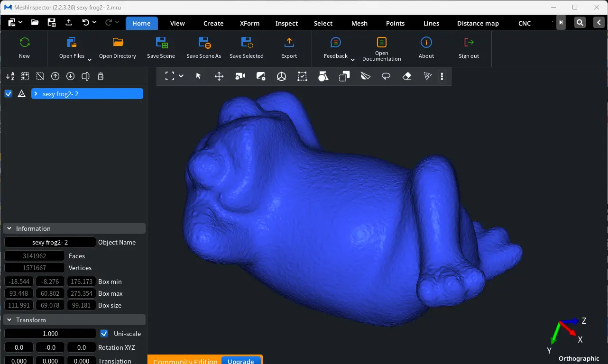Viewport: 608px width, 364px height.
Task: Open the Open Directory folder icon
Action: (118, 42)
